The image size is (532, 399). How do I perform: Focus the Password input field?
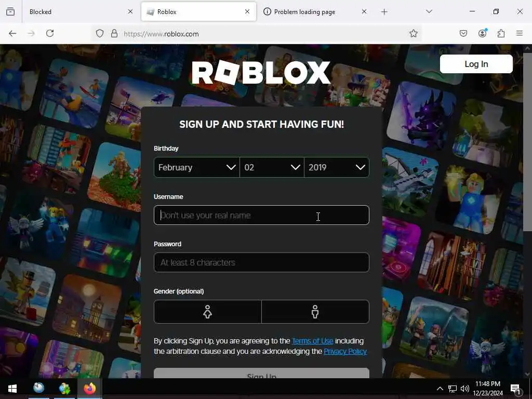pos(261,262)
